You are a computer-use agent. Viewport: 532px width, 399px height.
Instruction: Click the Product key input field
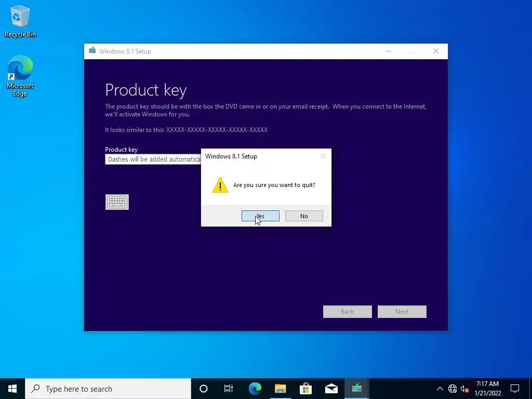coord(153,159)
